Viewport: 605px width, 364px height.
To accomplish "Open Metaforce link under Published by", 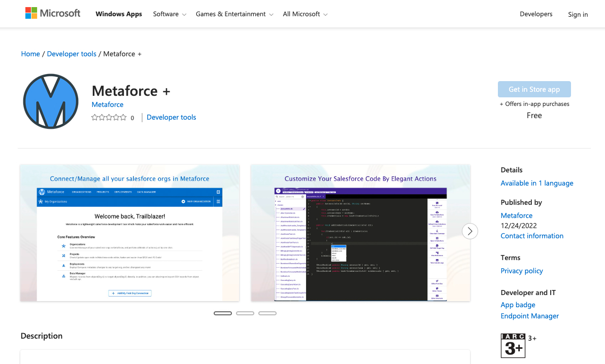I will point(516,215).
